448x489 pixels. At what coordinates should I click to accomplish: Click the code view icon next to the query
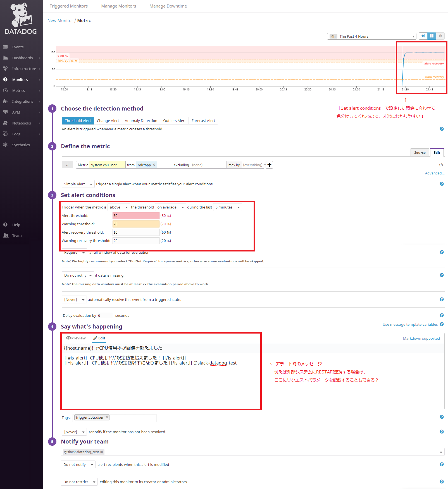(x=441, y=165)
